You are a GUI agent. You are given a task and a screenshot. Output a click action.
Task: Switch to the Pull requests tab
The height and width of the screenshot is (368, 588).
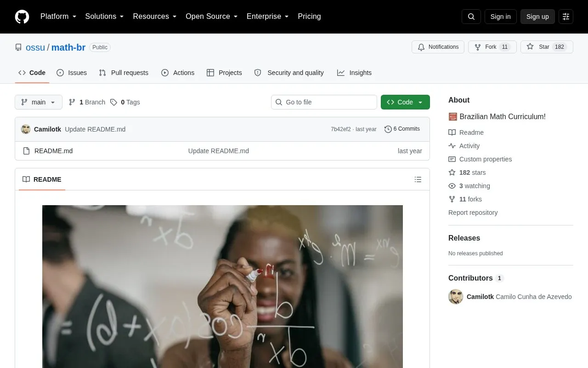click(x=124, y=73)
